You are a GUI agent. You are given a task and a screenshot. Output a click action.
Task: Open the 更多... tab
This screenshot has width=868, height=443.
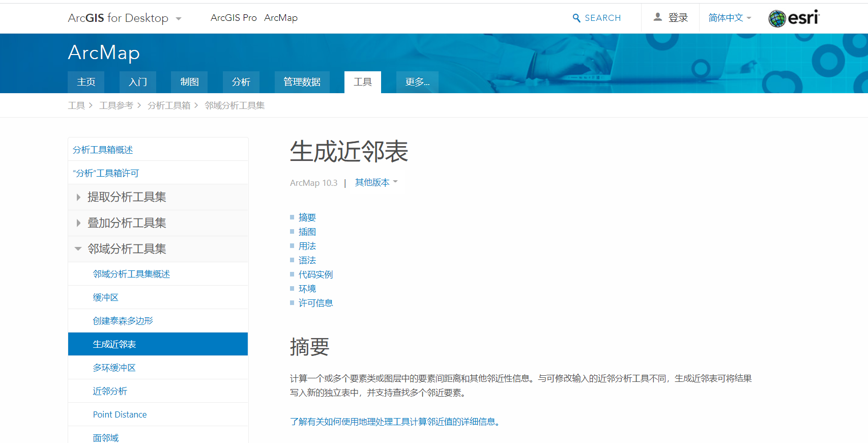[417, 82]
